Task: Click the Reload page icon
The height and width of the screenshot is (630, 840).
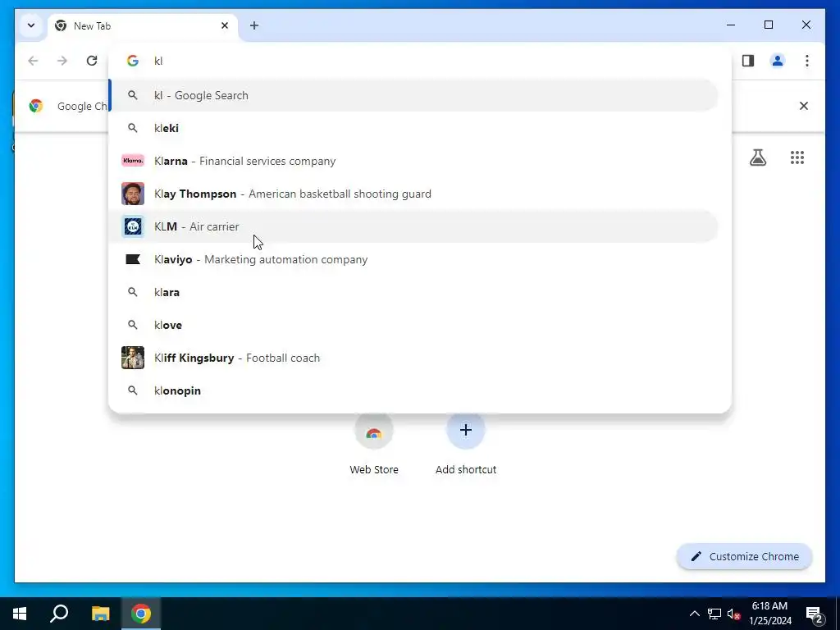Action: pyautogui.click(x=92, y=61)
